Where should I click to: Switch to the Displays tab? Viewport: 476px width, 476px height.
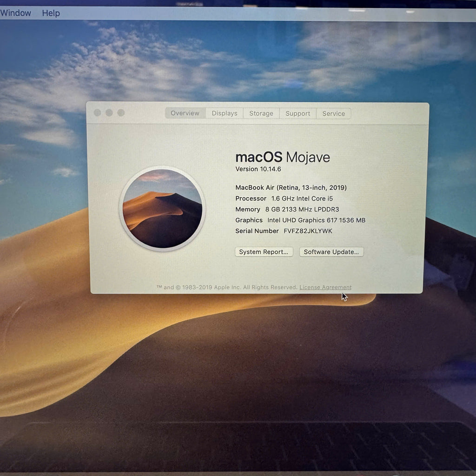pyautogui.click(x=225, y=113)
